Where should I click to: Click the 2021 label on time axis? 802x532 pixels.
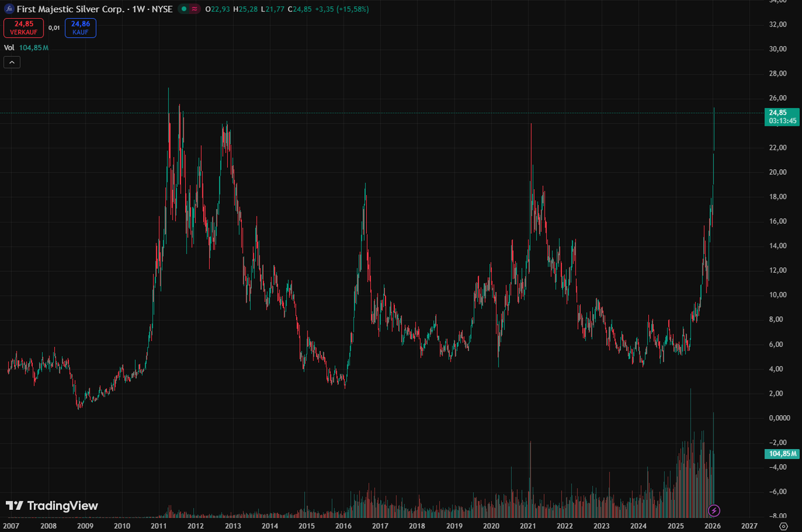coord(528,526)
